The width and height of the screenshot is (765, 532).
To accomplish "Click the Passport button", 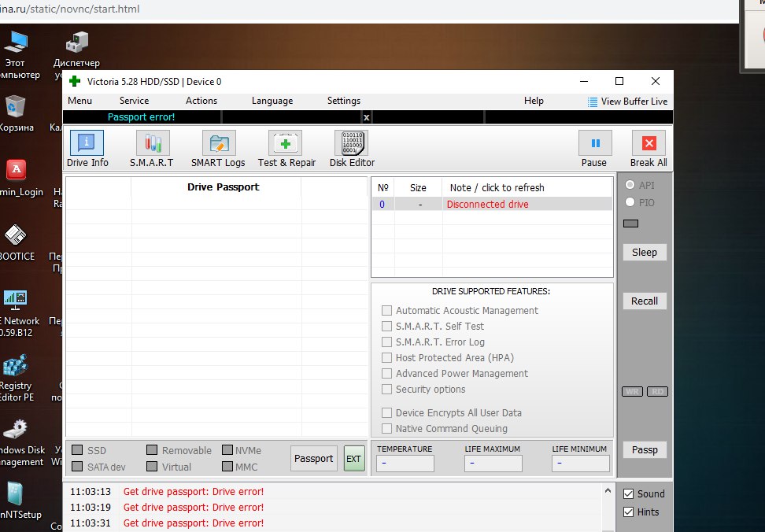I will pyautogui.click(x=314, y=458).
